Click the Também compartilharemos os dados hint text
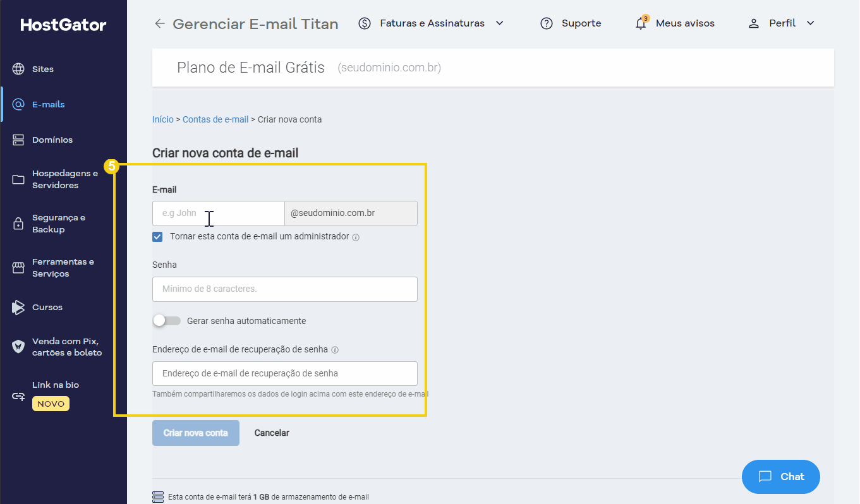This screenshot has width=860, height=504. click(290, 394)
